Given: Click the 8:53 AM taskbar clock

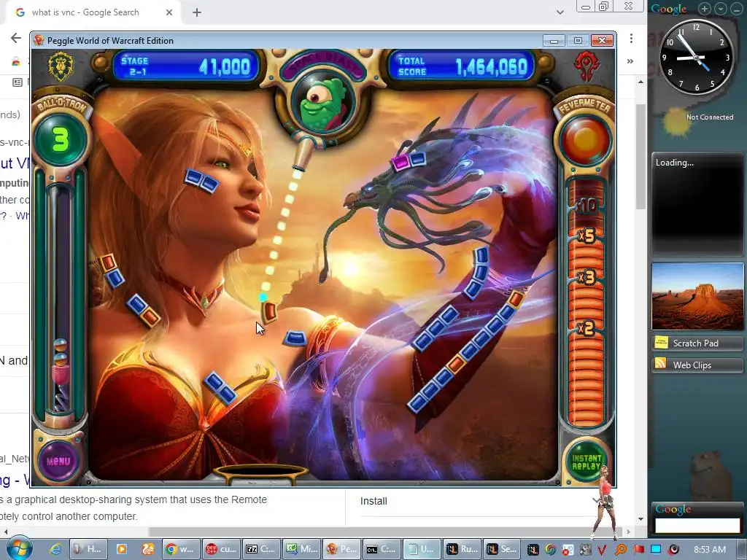Looking at the screenshot, I should [x=710, y=550].
